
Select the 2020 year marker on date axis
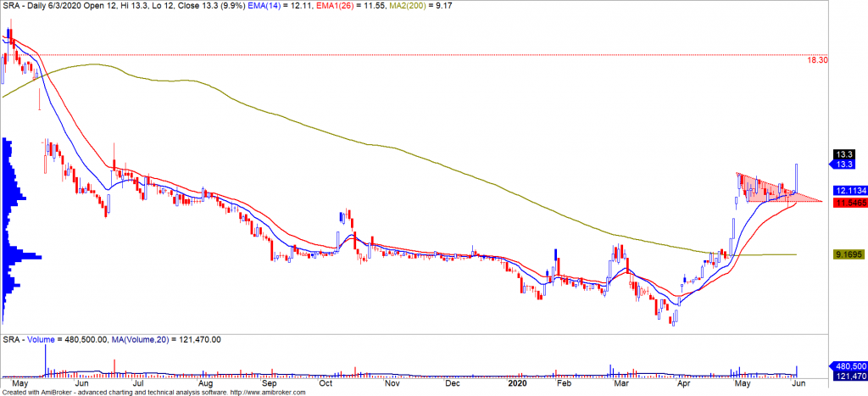pyautogui.click(x=518, y=383)
